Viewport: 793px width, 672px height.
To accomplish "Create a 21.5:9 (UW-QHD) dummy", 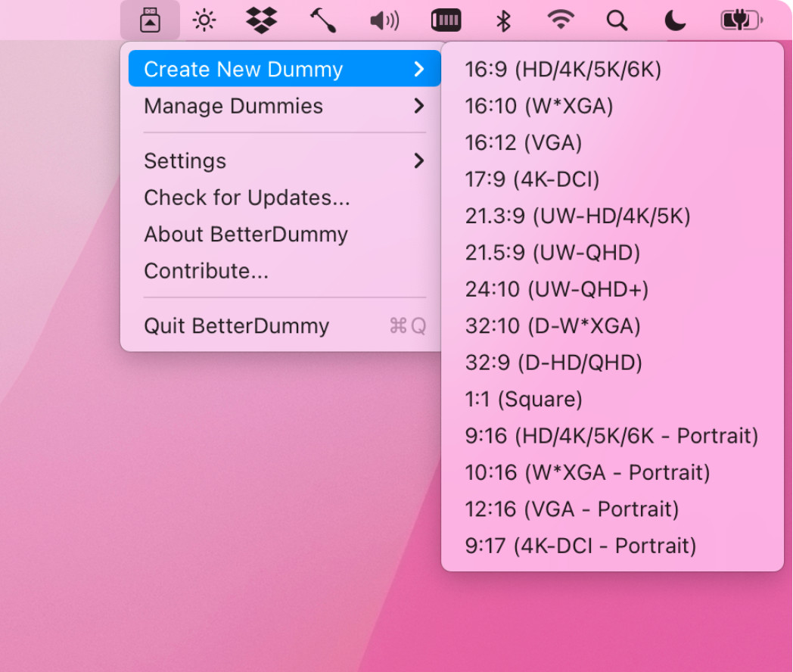I will tap(612, 252).
